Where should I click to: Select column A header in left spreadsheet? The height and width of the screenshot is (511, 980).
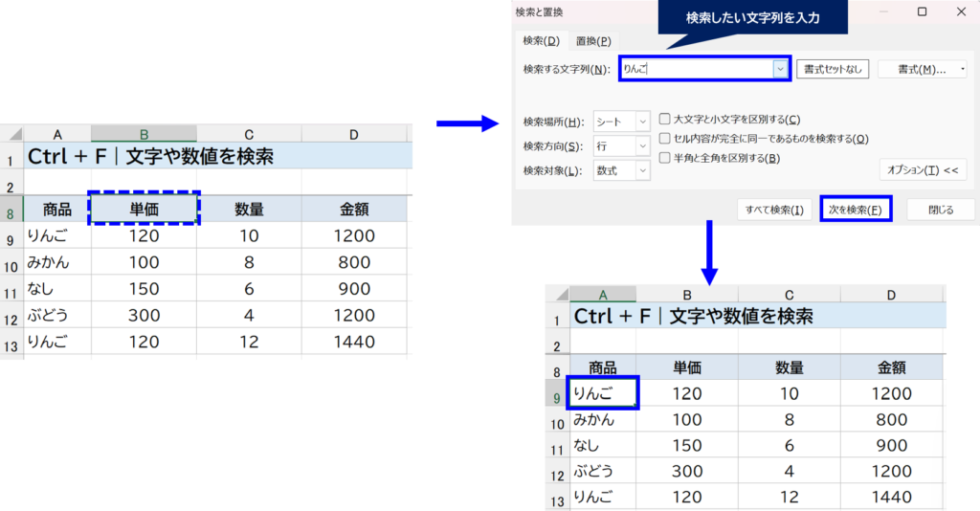point(57,134)
